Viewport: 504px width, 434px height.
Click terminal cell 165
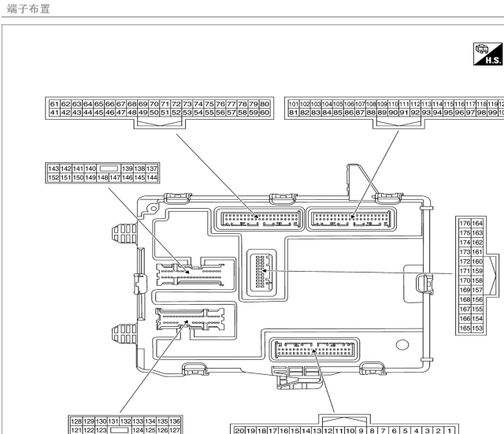pyautogui.click(x=465, y=328)
